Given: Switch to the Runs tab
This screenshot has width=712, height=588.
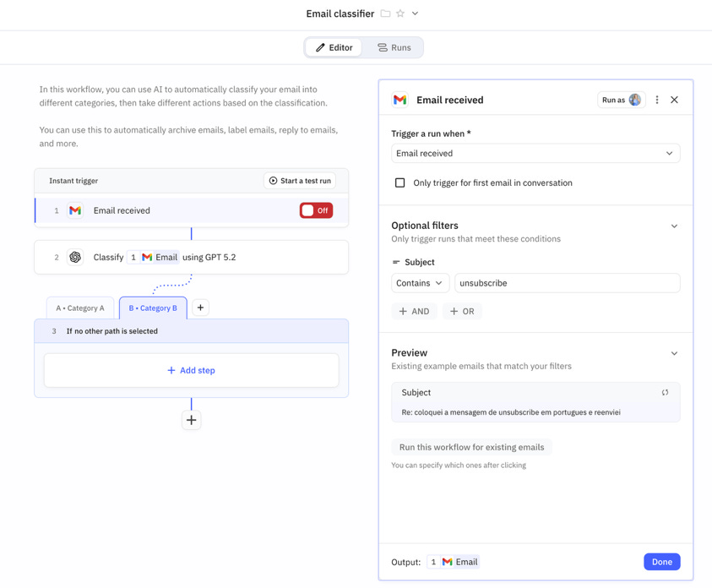Looking at the screenshot, I should pyautogui.click(x=394, y=47).
